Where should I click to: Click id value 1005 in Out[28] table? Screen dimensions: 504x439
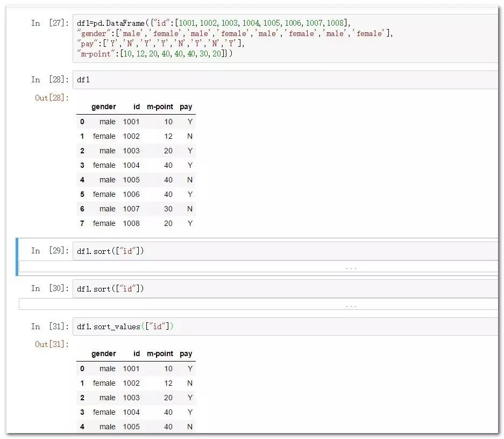click(131, 180)
